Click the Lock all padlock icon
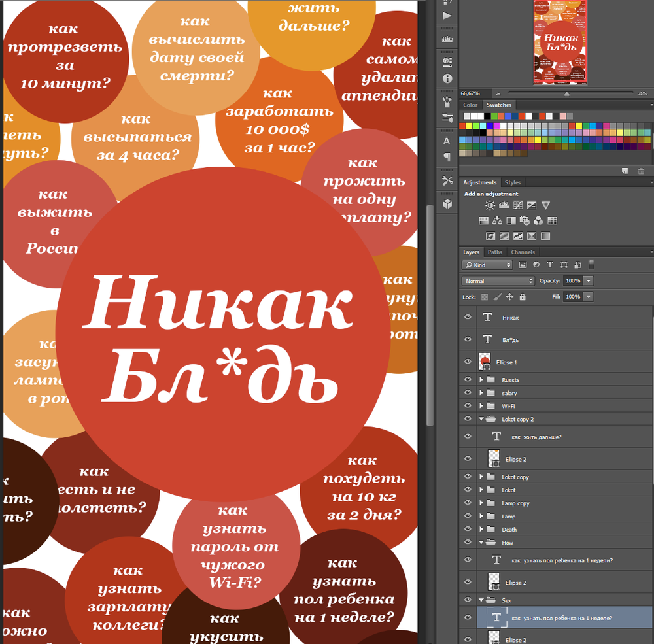The image size is (654, 644). [x=522, y=297]
